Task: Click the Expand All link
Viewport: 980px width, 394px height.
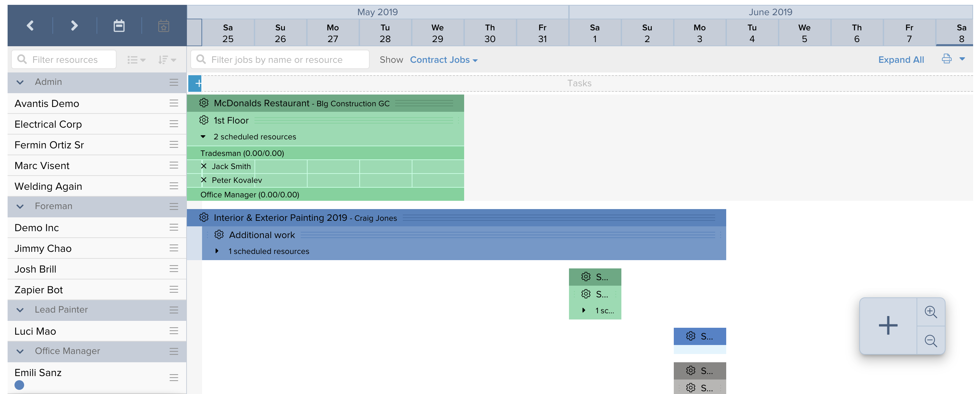Action: (x=901, y=60)
